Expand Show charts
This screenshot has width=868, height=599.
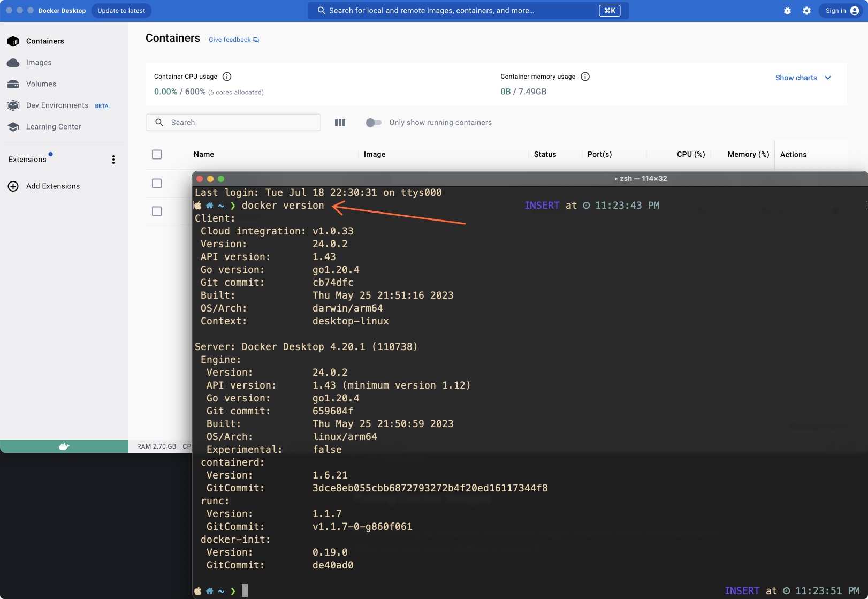tap(803, 78)
